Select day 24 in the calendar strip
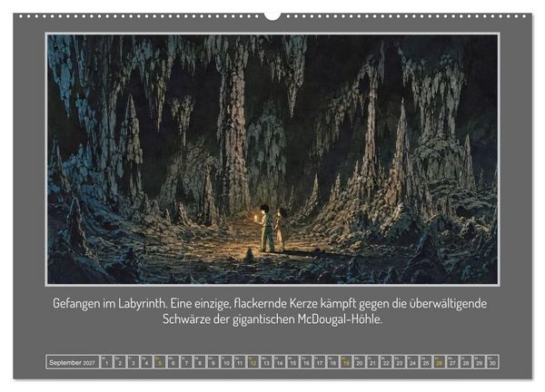The width and height of the screenshot is (545, 392). tap(412, 362)
